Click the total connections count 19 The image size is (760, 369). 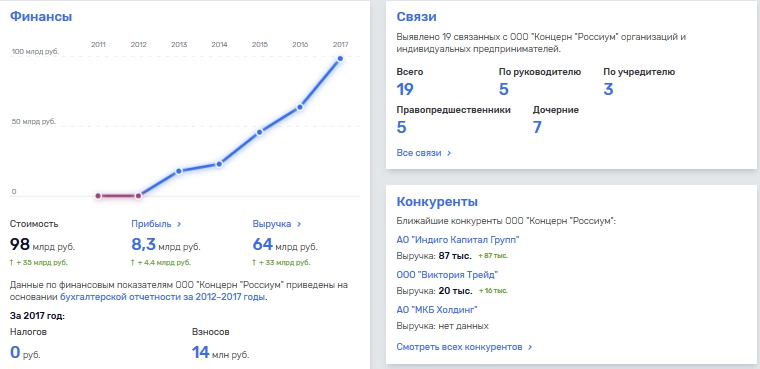point(405,90)
